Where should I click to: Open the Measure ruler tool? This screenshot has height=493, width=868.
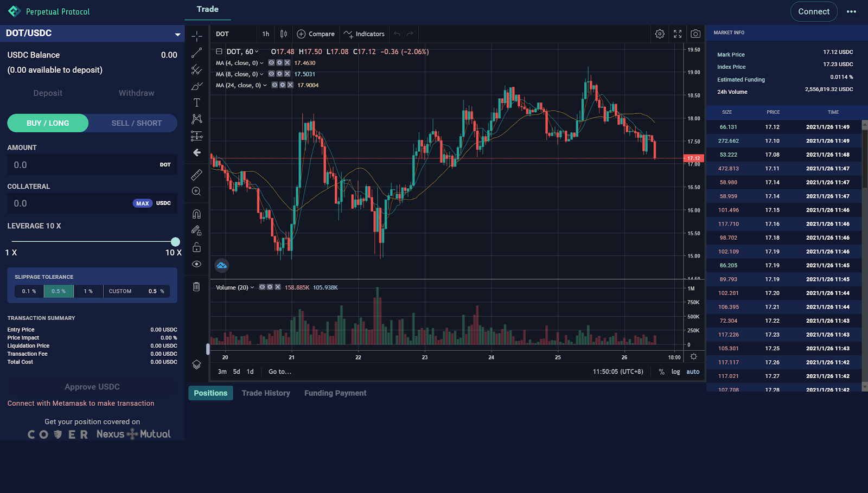[x=196, y=175]
